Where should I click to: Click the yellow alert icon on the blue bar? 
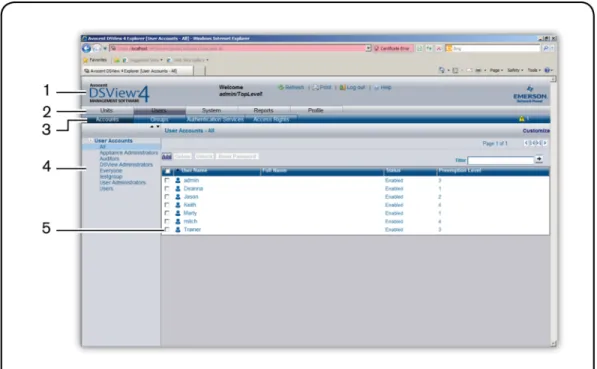point(522,119)
